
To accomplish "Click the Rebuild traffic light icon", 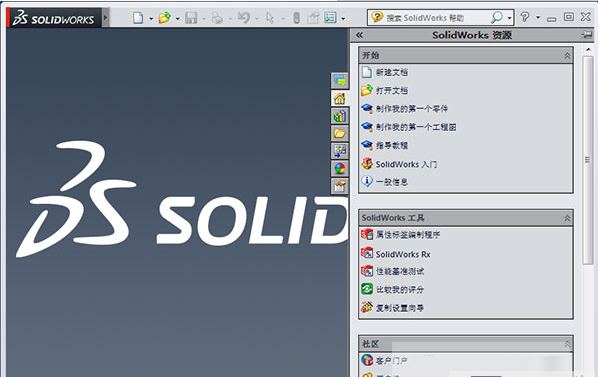I will click(x=296, y=18).
